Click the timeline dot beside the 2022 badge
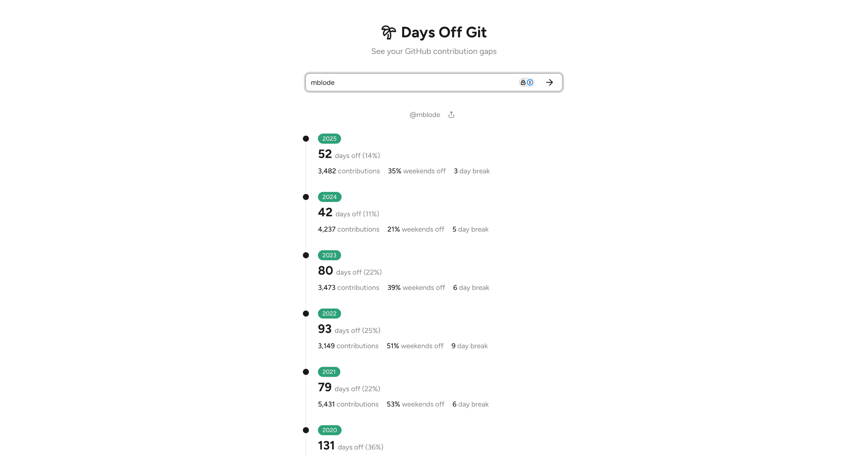 tap(306, 313)
